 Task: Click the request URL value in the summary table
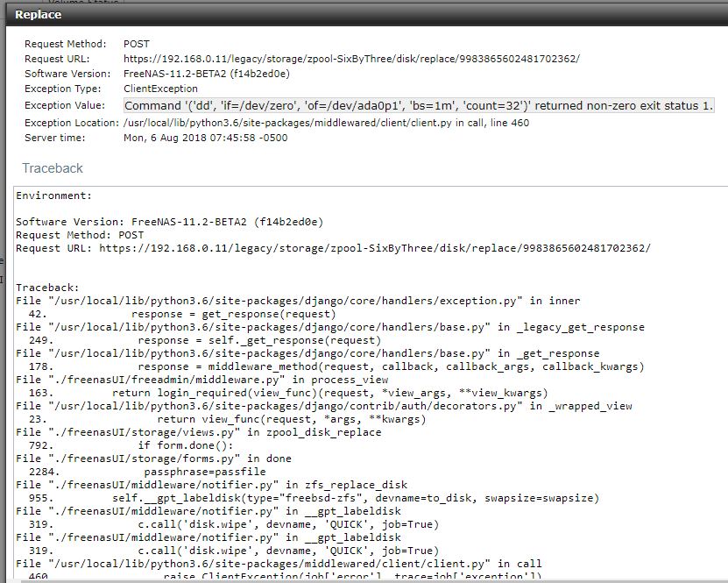tap(351, 59)
